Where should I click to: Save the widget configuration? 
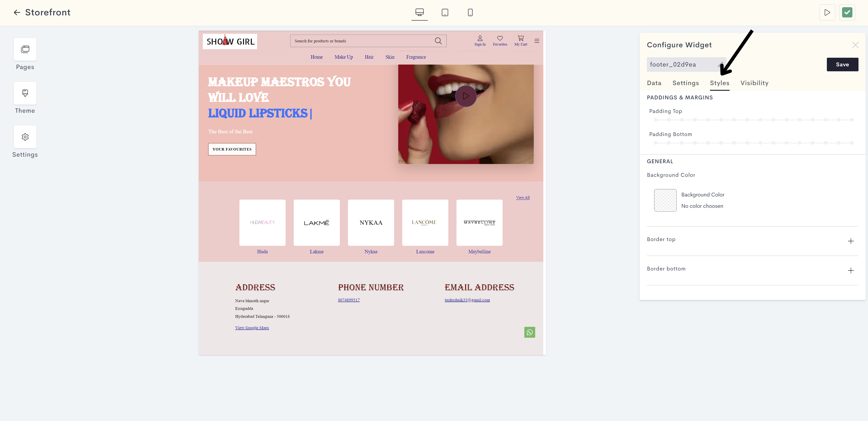pos(842,65)
